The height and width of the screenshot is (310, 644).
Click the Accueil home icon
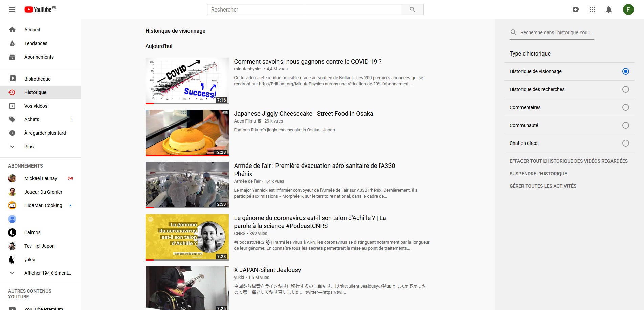pyautogui.click(x=12, y=30)
